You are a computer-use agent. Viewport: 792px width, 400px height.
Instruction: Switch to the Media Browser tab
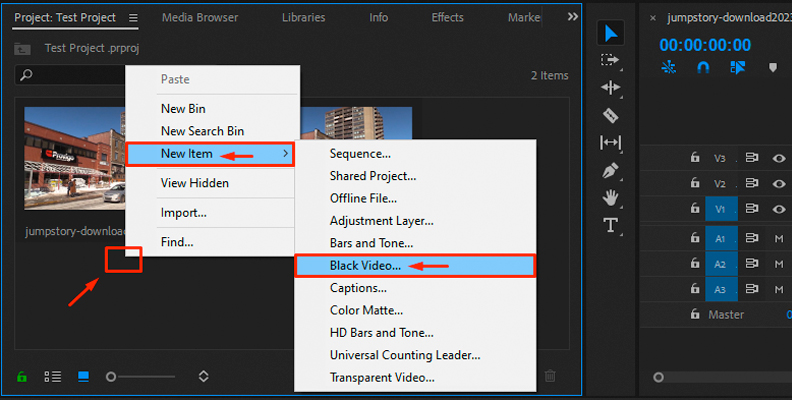pyautogui.click(x=200, y=18)
